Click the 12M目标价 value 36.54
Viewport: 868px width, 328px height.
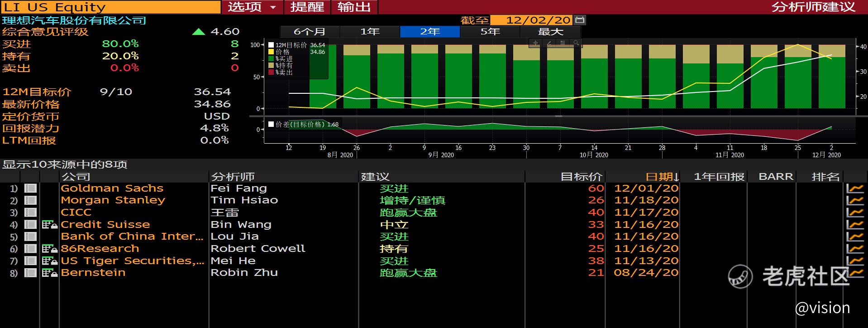[x=212, y=92]
